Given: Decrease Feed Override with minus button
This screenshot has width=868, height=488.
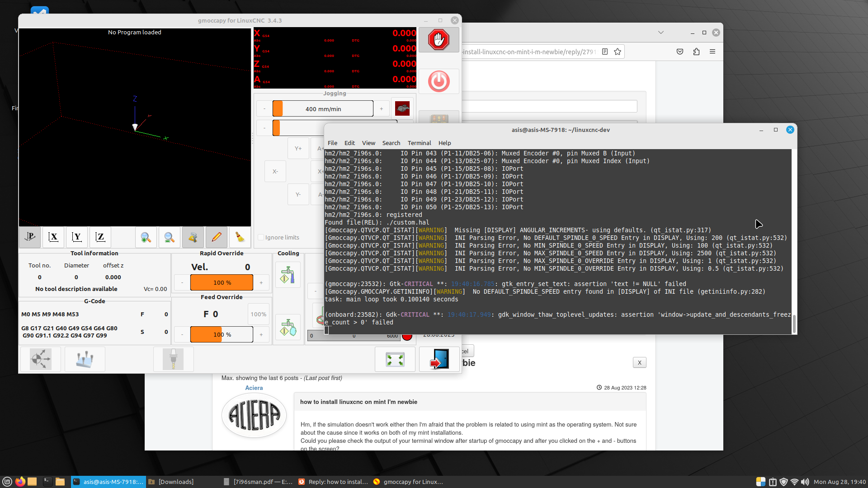Looking at the screenshot, I should [182, 334].
